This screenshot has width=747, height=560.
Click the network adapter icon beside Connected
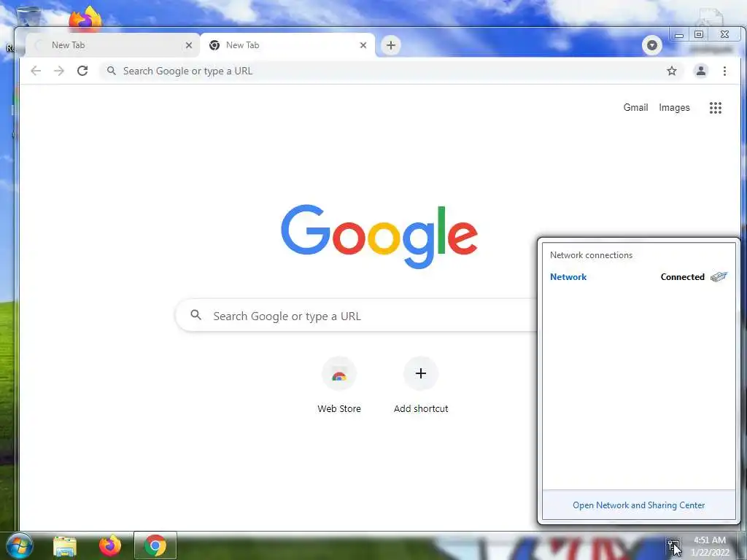tap(719, 276)
